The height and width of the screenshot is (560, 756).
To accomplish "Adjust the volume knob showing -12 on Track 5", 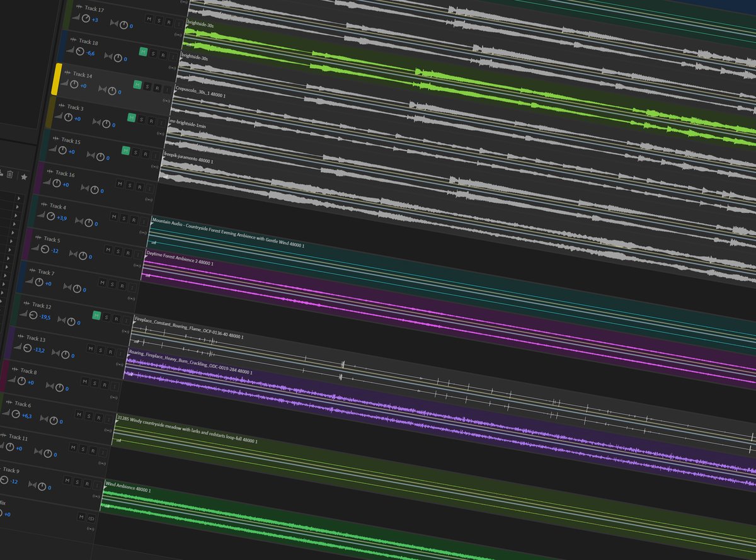I will 45,248.
